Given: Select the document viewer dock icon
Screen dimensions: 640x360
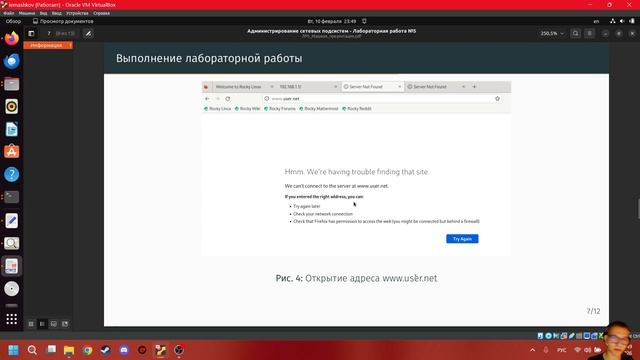Looking at the screenshot, I should [x=11, y=266].
